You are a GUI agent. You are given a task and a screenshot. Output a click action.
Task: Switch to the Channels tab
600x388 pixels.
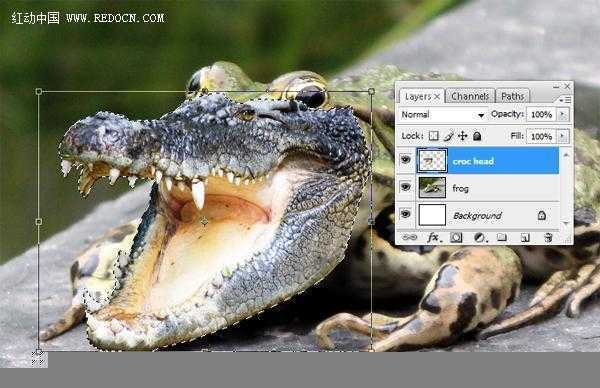pyautogui.click(x=470, y=96)
